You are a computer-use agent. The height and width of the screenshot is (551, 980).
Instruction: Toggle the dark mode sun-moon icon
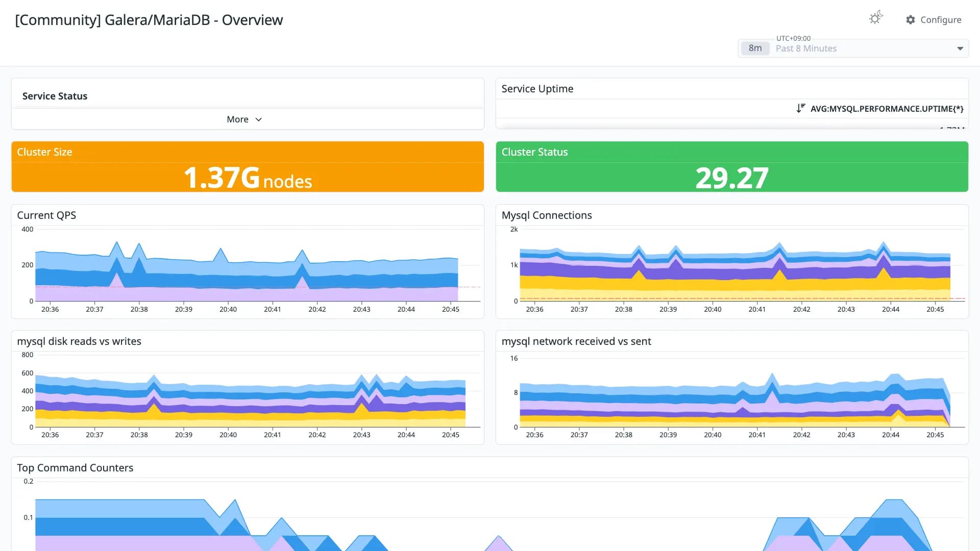876,18
